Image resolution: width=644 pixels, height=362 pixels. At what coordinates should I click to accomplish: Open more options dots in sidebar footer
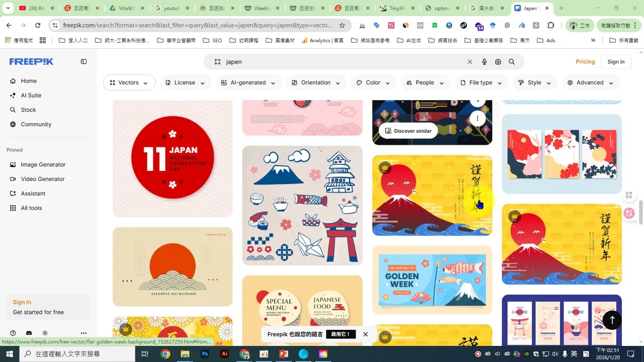click(84, 333)
